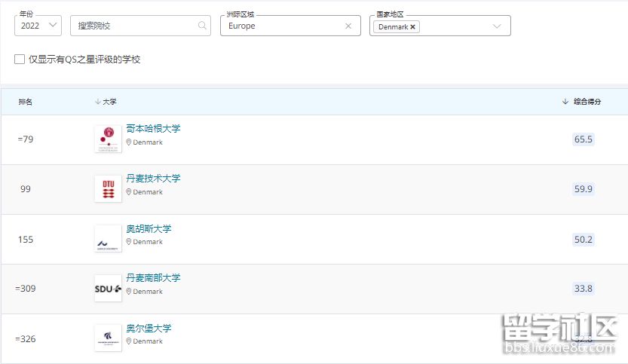The image size is (628, 364).
Task: Open 奥胡斯大学 link
Action: 149,228
